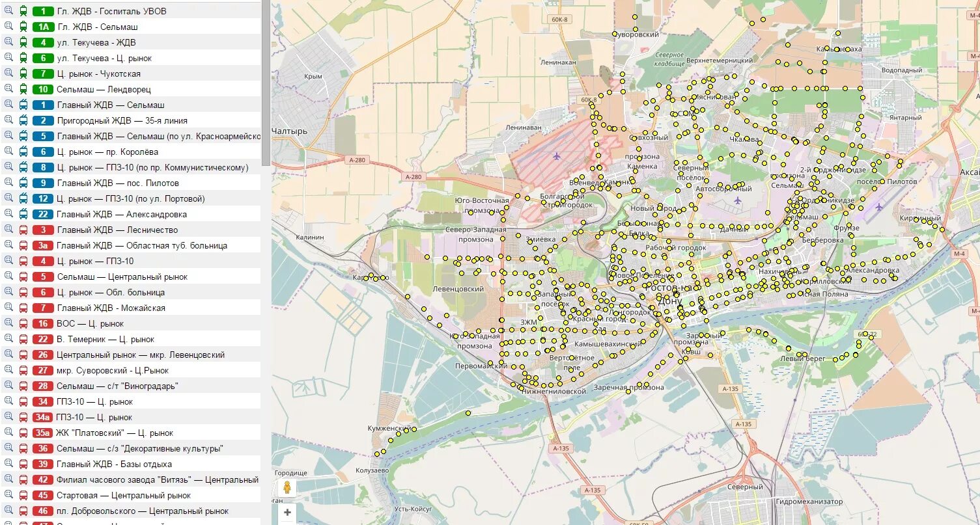The width and height of the screenshot is (980, 525).
Task: Click Ленинакан label on the map
Action: (x=557, y=62)
